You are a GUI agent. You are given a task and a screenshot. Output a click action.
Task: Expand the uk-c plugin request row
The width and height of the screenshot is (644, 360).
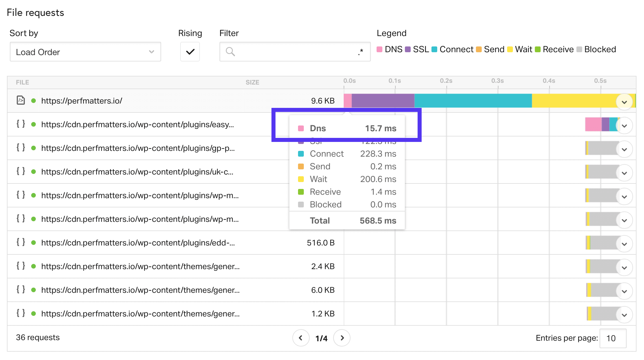point(624,172)
